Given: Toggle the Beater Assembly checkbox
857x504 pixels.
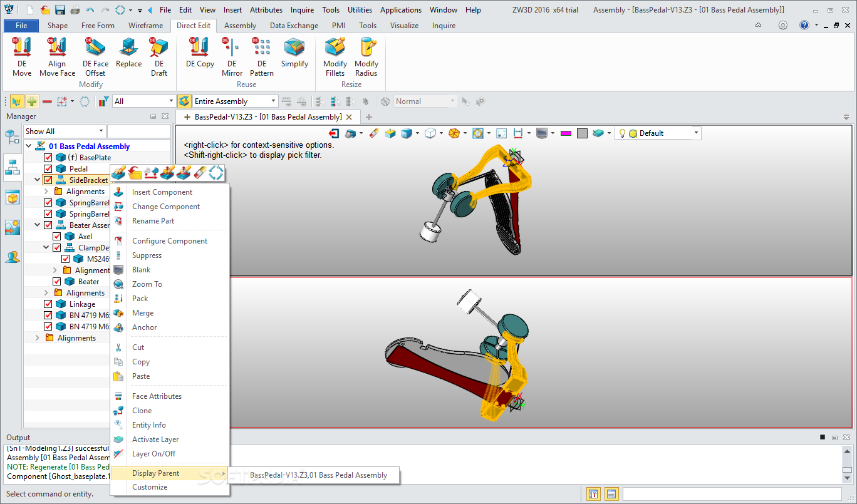Looking at the screenshot, I should click(48, 225).
